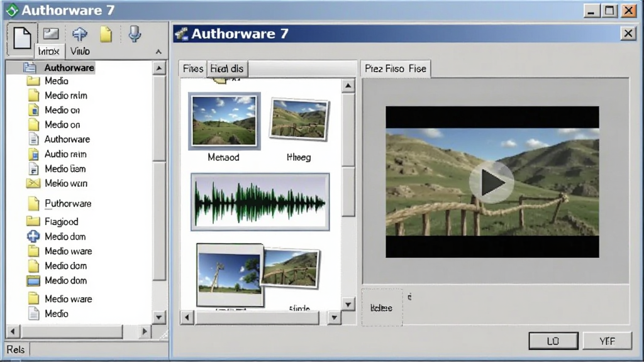
Task: Click tree panel scroll right arrow
Action: [144, 331]
